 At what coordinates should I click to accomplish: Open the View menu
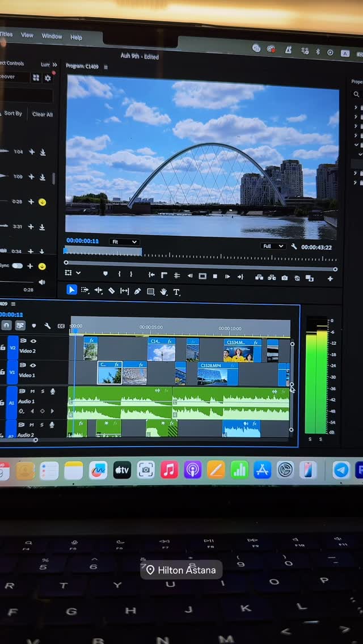tap(27, 35)
